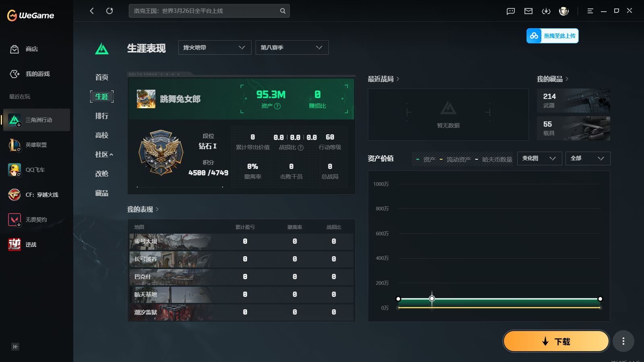Screen dimensions: 644x362
Task: Click the user avatar in top bar
Action: click(x=564, y=11)
